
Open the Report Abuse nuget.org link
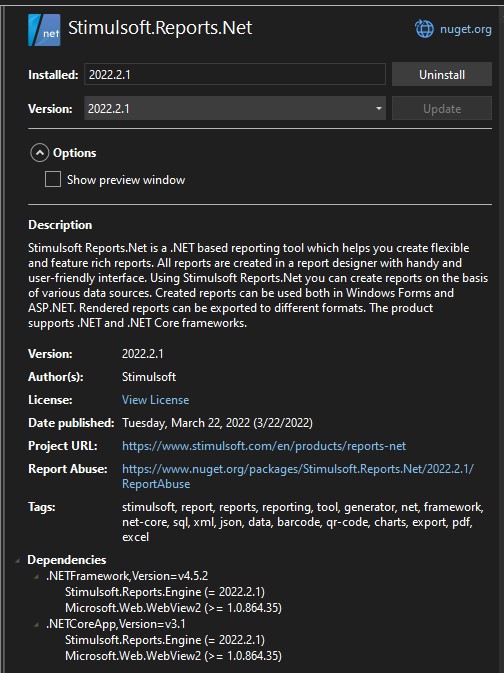[298, 476]
